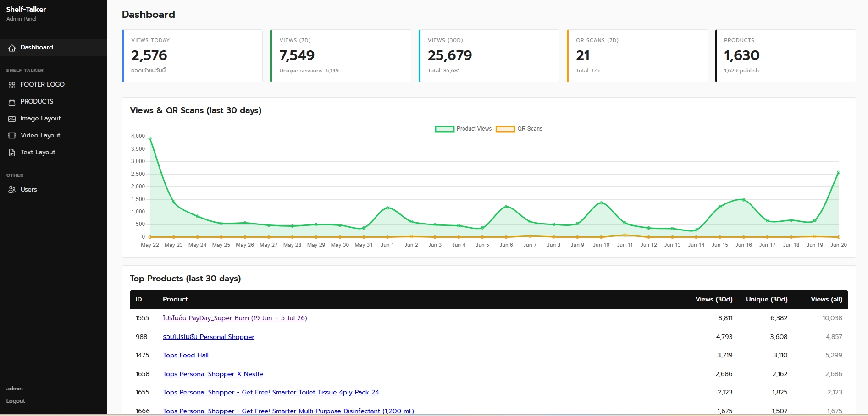Click the Jun 10 peak data point
Viewport: 868px width, 416px height.
pyautogui.click(x=601, y=203)
